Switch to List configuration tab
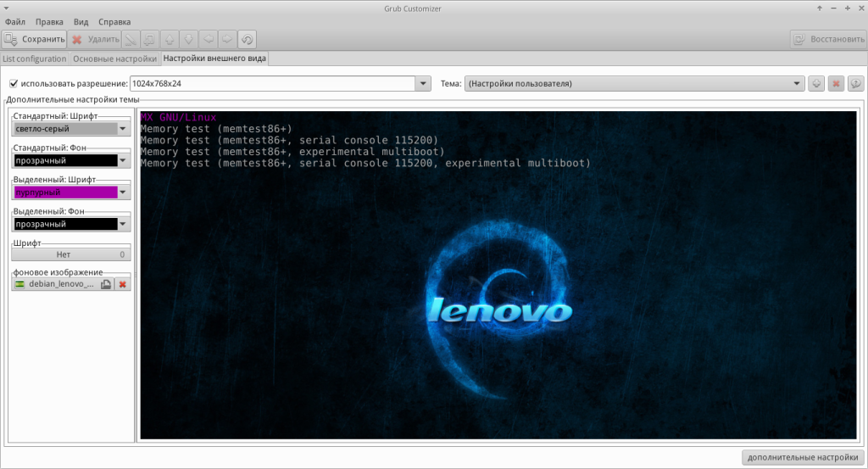Viewport: 868px width, 469px height. pyautogui.click(x=35, y=59)
